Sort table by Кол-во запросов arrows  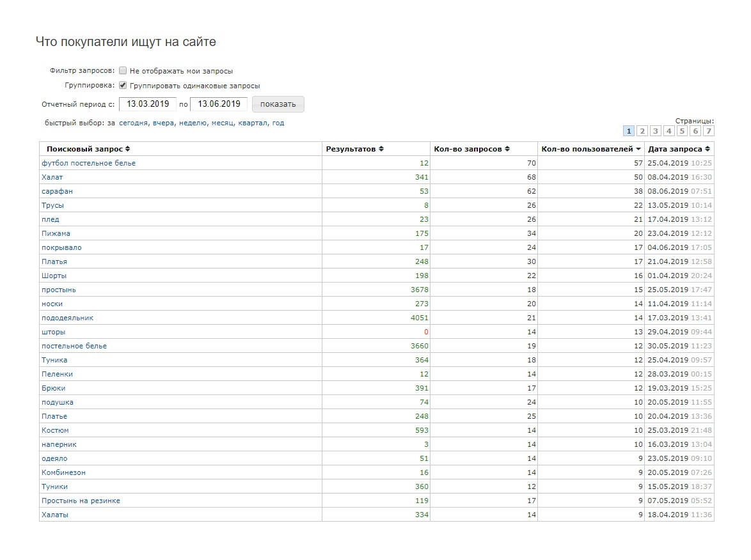507,149
